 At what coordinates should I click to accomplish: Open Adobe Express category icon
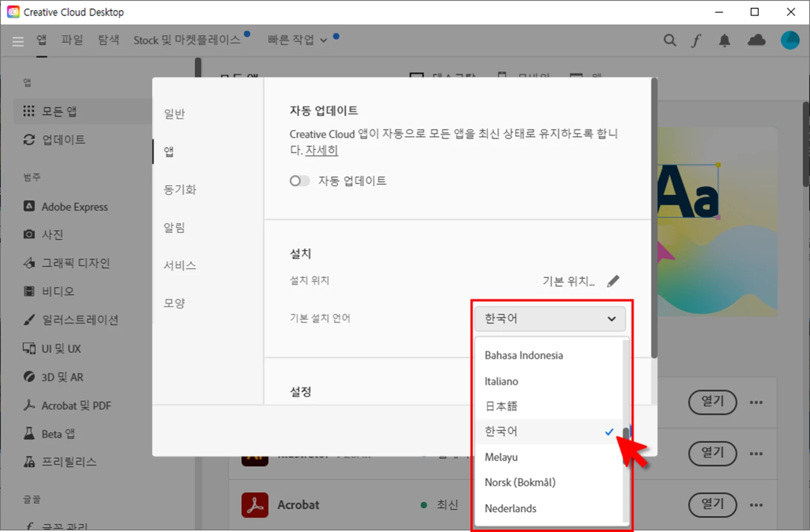[x=29, y=206]
